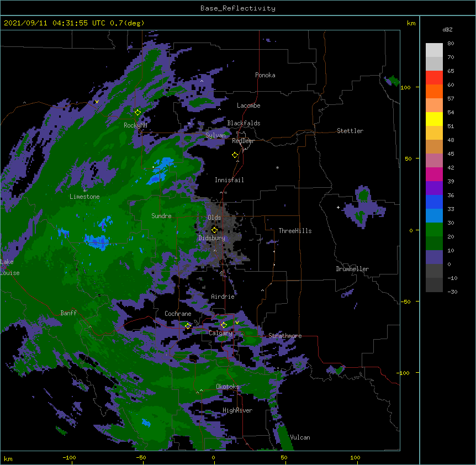Screen dimensions: 476x465
Task: Click the Lake Louise label on the left edge
Action: click(x=10, y=267)
